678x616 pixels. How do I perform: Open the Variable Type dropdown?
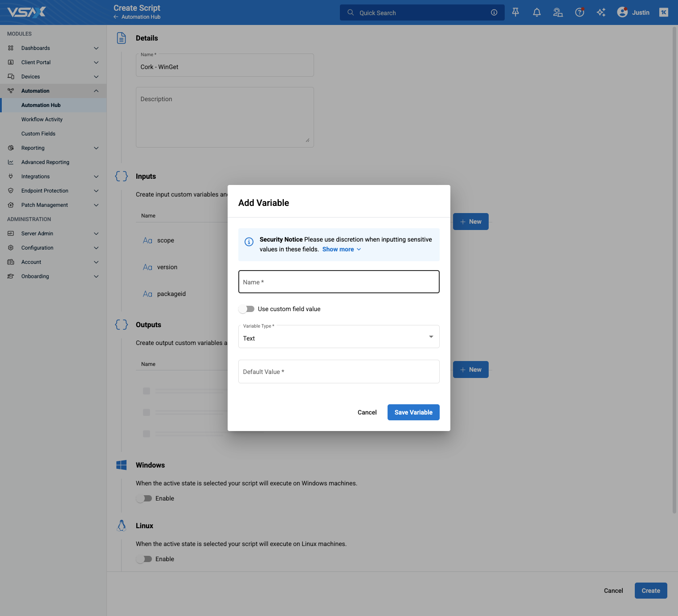(x=339, y=337)
